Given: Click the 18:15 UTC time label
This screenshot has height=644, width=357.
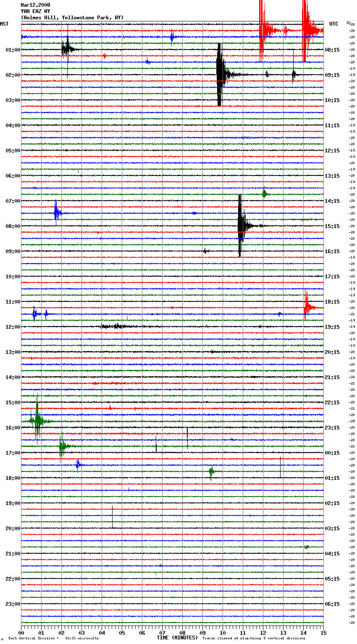Looking at the screenshot, I should click(x=332, y=302).
